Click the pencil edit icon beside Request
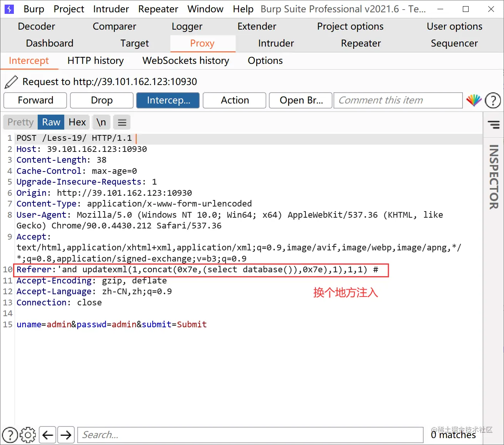 pyautogui.click(x=11, y=82)
